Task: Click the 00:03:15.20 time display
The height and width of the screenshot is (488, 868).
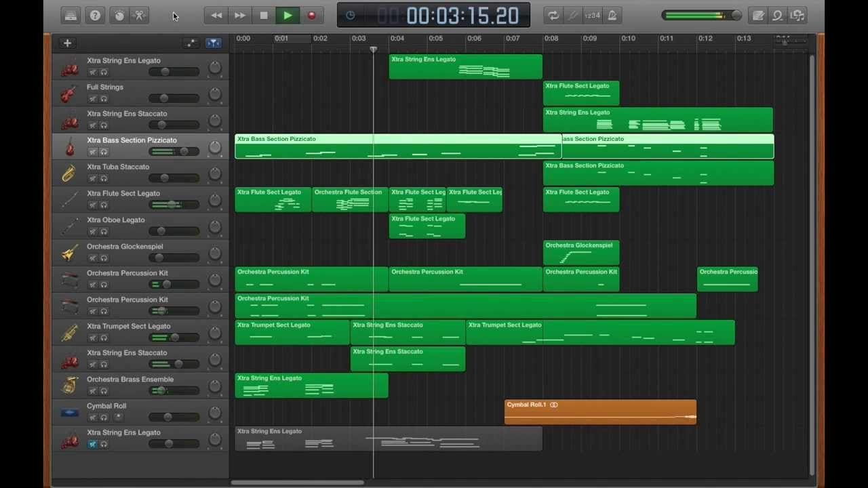Action: click(462, 16)
